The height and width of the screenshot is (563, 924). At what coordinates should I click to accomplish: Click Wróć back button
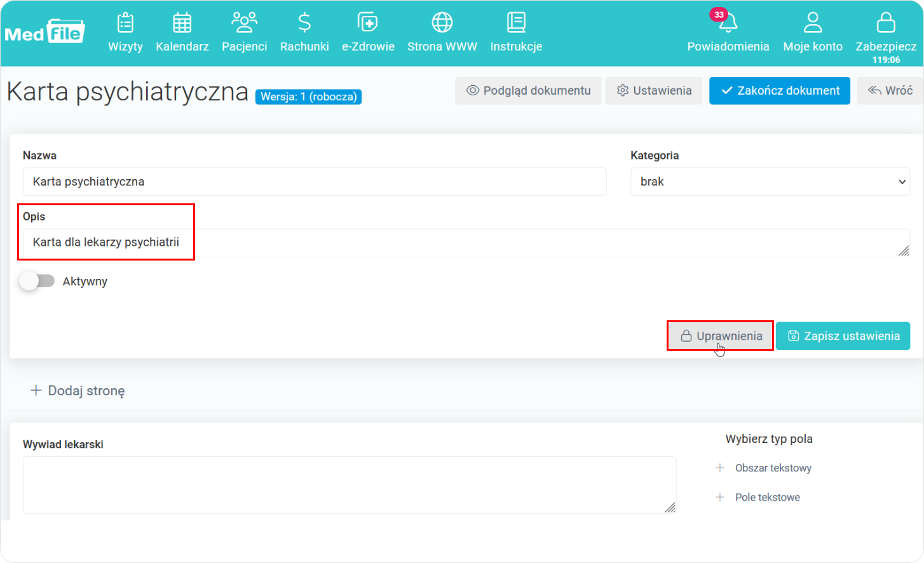890,91
